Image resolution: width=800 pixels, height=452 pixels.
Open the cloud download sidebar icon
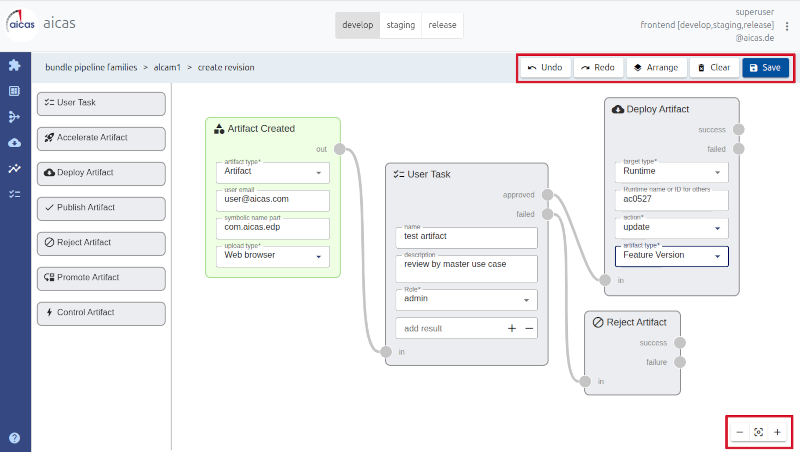[x=14, y=143]
